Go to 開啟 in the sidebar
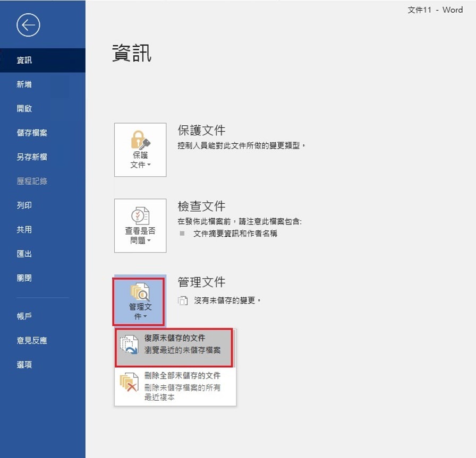This screenshot has height=458, width=476. 24,108
